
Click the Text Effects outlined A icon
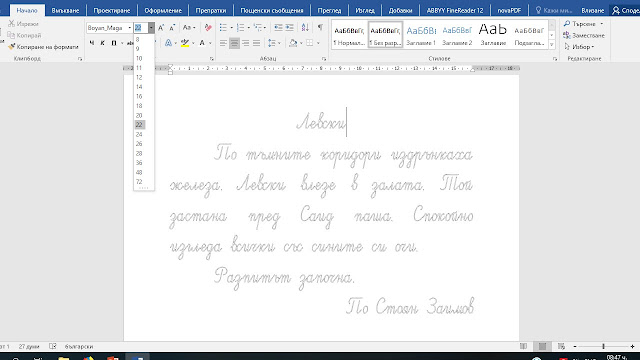pyautogui.click(x=168, y=43)
